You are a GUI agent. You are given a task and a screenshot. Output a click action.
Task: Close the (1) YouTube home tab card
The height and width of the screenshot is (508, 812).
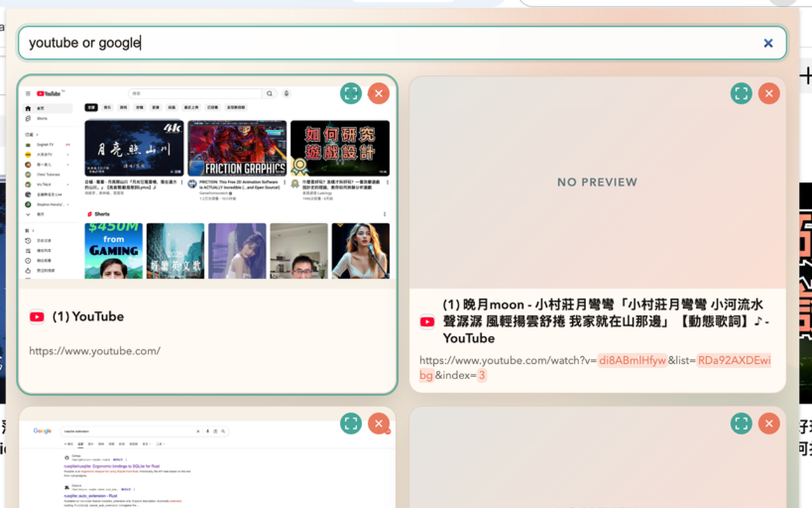379,93
